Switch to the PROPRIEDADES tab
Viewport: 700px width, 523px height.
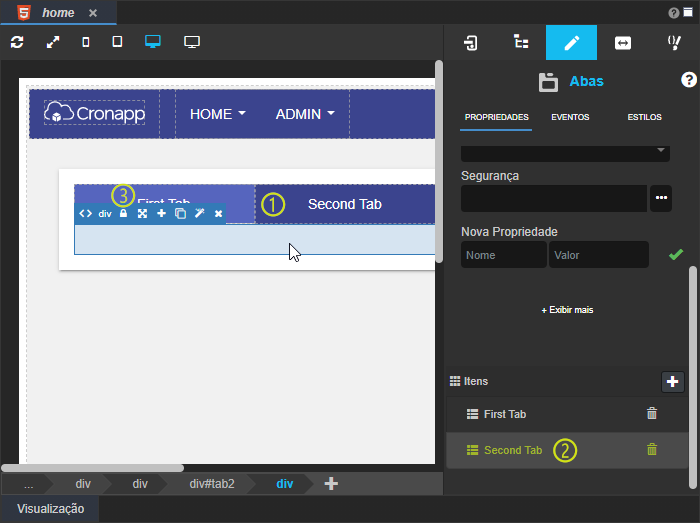pyautogui.click(x=496, y=117)
